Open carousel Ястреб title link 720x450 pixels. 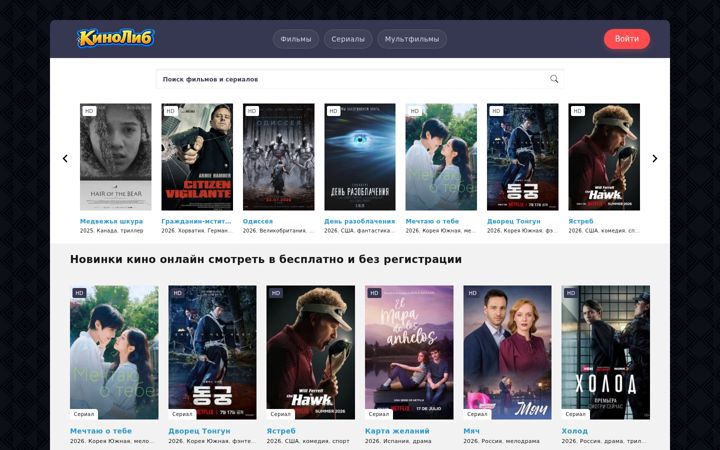pos(581,221)
